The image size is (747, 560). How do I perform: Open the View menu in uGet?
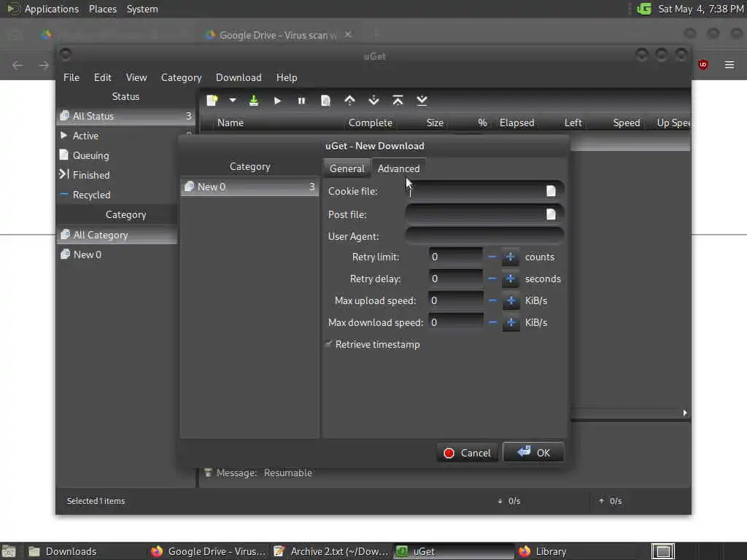[136, 77]
